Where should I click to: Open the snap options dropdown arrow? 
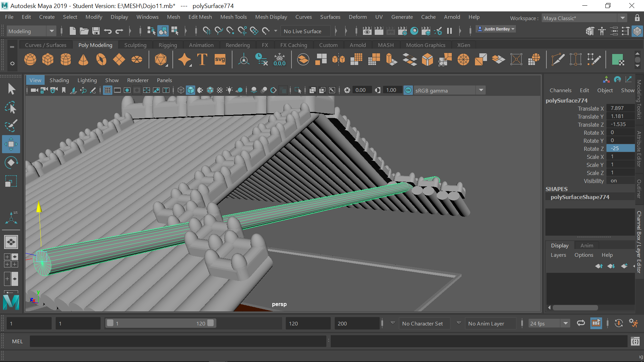pyautogui.click(x=276, y=31)
